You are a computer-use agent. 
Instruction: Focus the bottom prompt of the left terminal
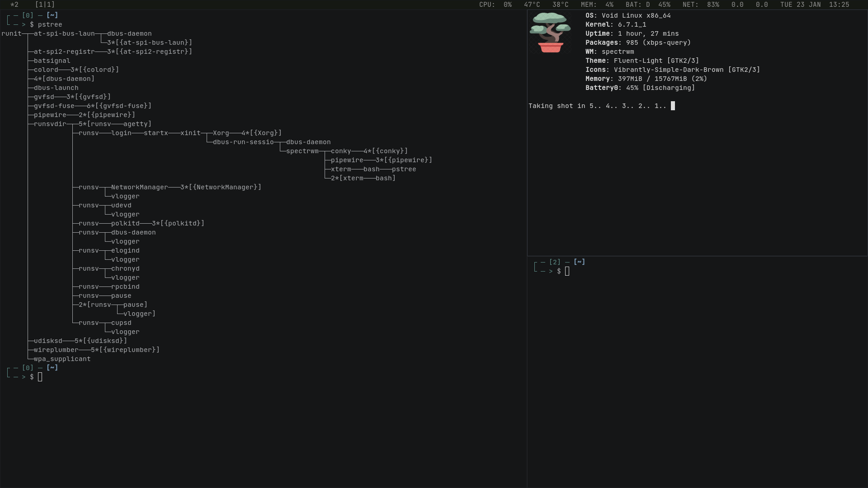point(40,377)
